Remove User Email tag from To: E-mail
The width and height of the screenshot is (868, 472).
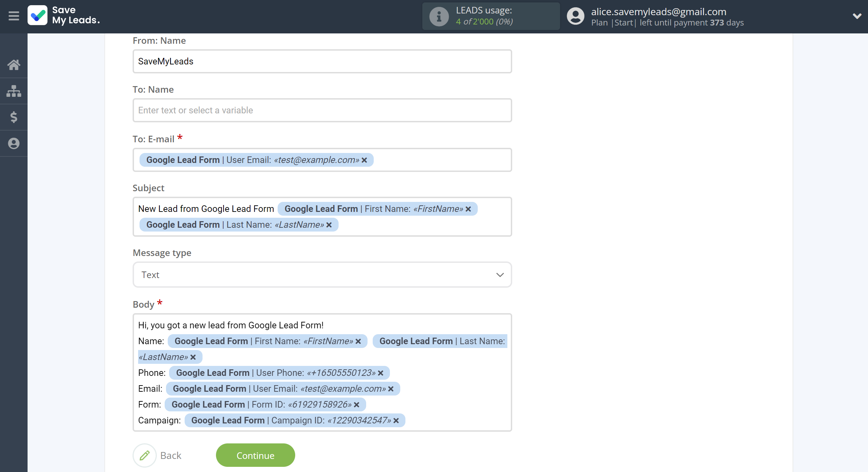pyautogui.click(x=364, y=160)
